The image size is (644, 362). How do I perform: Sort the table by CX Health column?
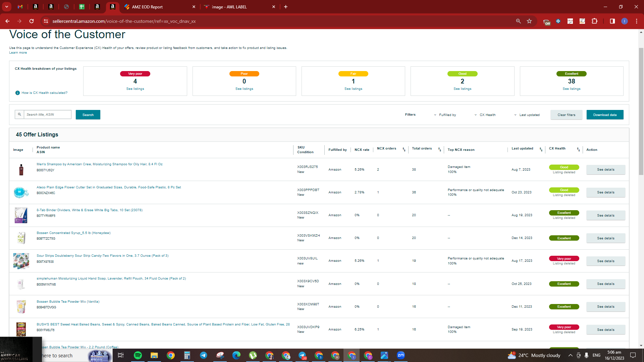(x=578, y=149)
